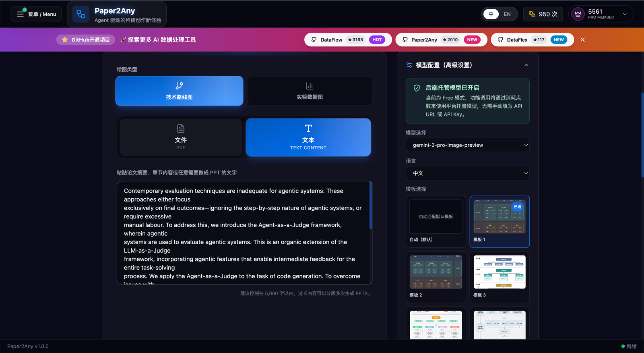This screenshot has width=644, height=353.
Task: Click inside the paper abstract text area
Action: [243, 233]
